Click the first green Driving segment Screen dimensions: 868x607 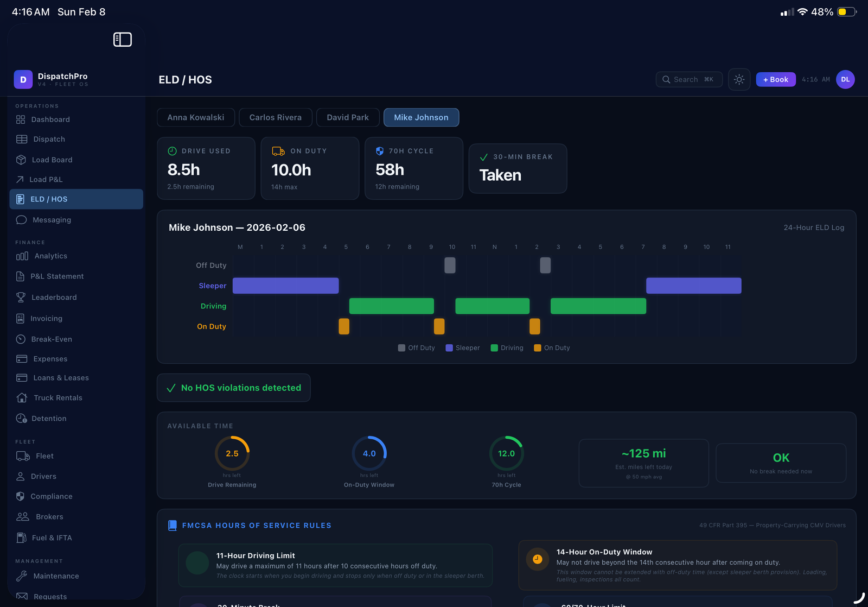(x=391, y=306)
